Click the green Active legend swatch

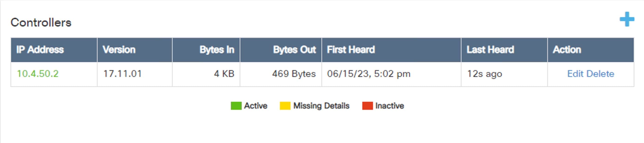(x=236, y=106)
